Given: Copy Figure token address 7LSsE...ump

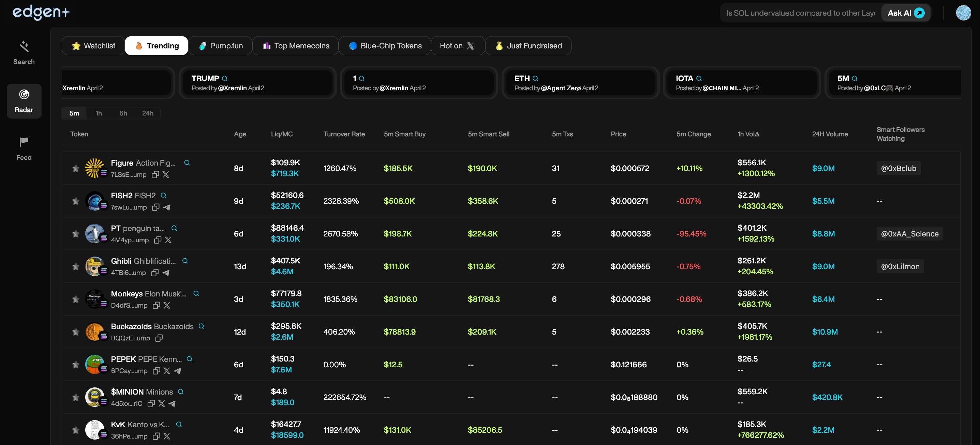Looking at the screenshot, I should [x=155, y=174].
